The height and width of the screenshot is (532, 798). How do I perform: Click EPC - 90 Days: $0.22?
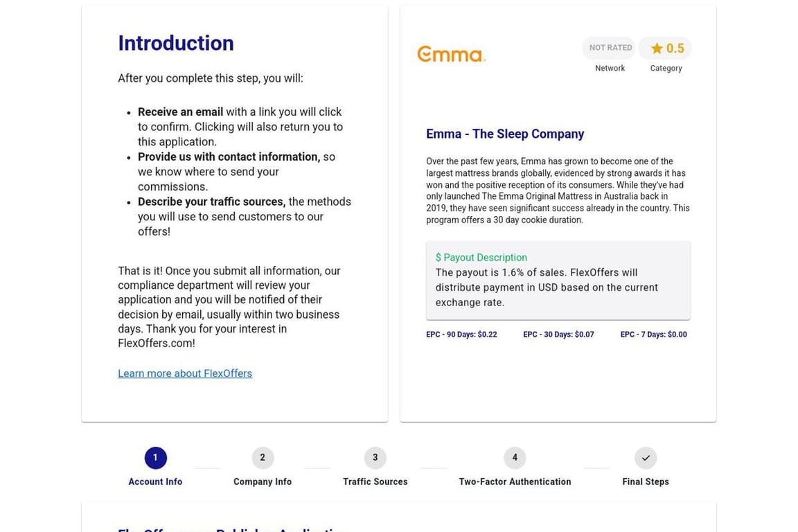click(461, 335)
